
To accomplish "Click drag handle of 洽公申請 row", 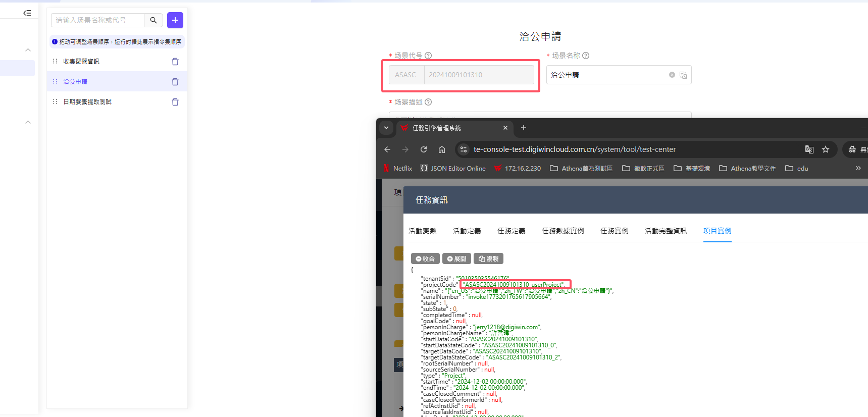I will (55, 81).
